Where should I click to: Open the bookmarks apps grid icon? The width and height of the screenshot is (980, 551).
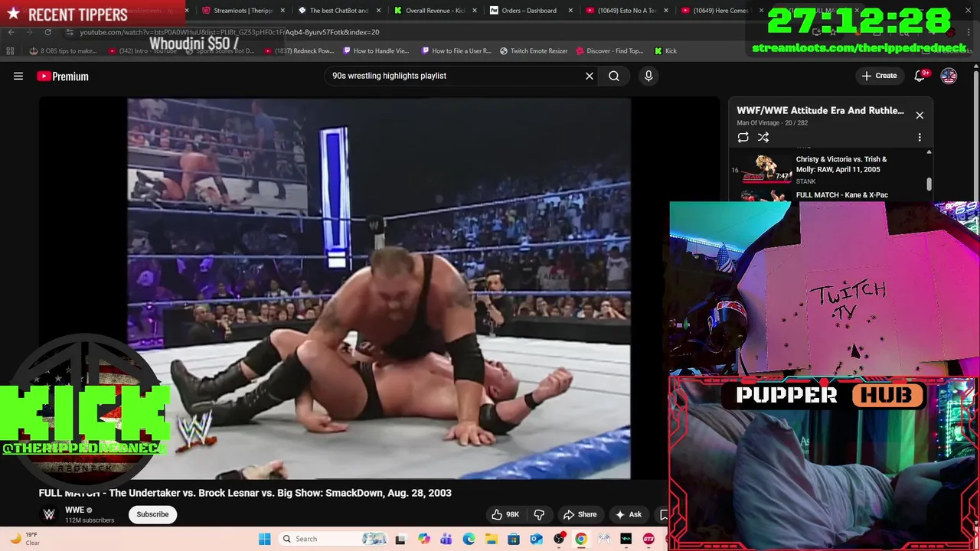(x=10, y=51)
